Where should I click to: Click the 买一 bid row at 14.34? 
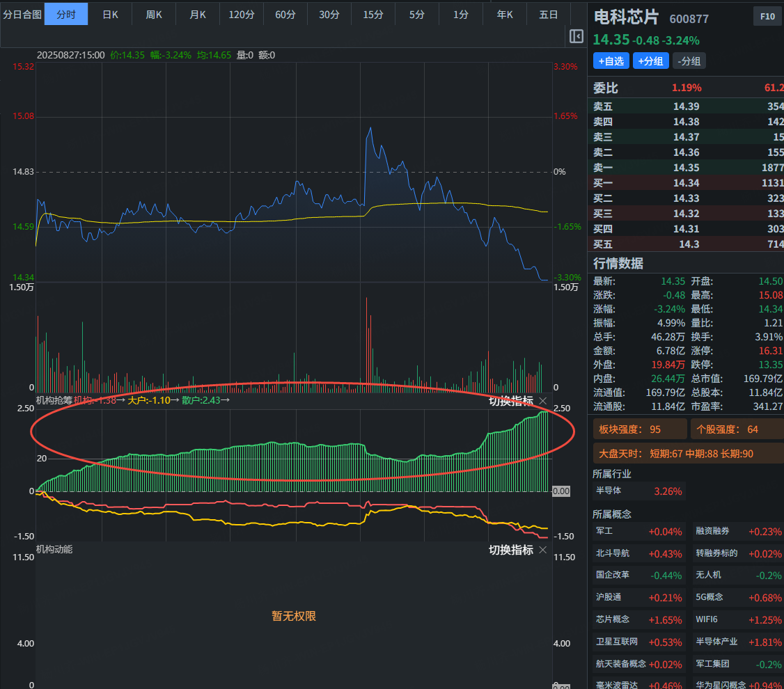click(x=687, y=183)
